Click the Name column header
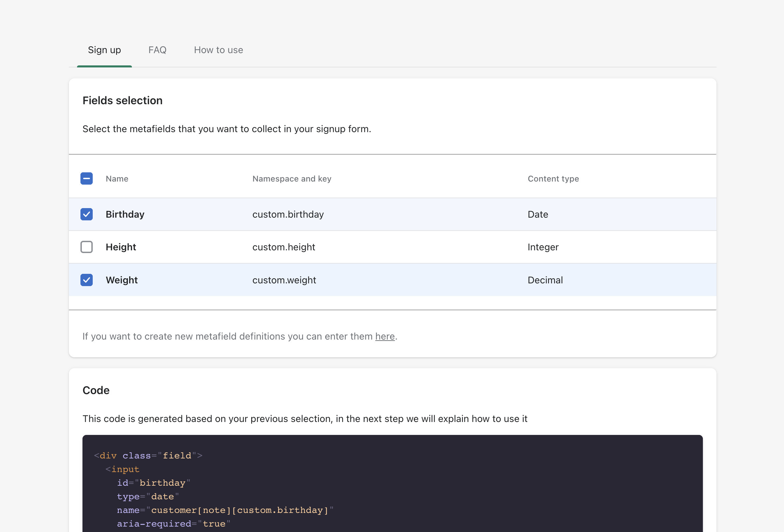Image resolution: width=784 pixels, height=532 pixels. pos(117,179)
